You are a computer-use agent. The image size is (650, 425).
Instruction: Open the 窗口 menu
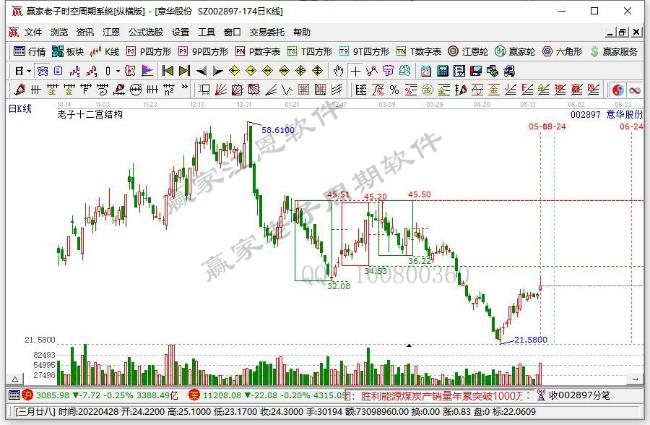point(232,32)
